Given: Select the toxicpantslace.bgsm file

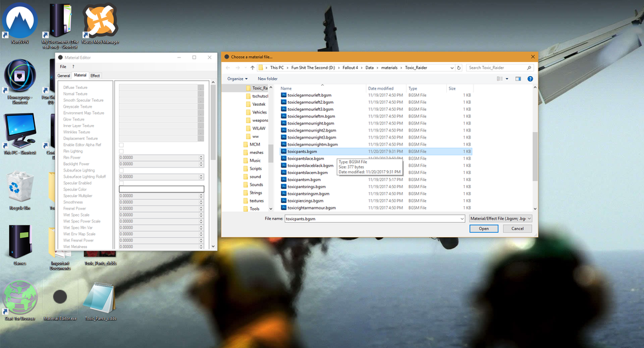Looking at the screenshot, I should tap(305, 159).
